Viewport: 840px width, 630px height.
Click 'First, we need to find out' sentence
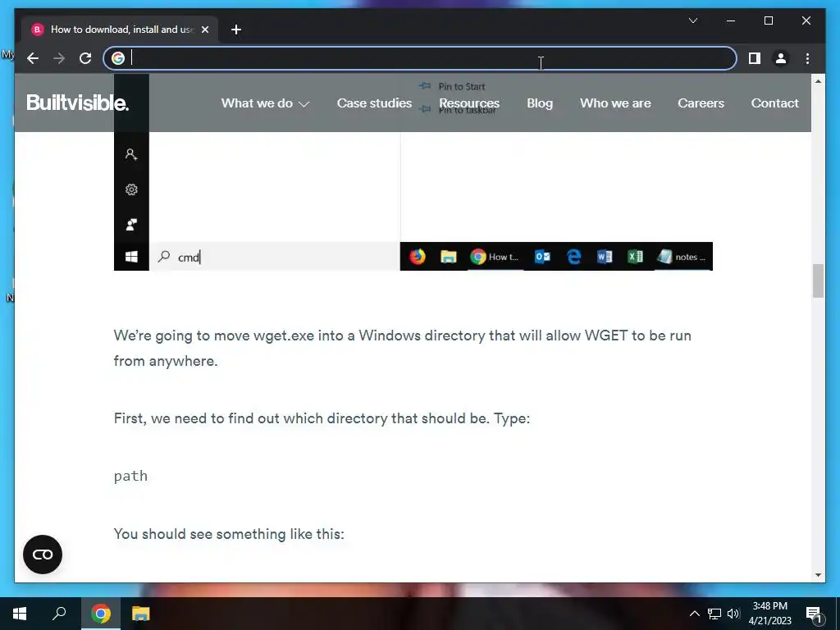point(322,418)
